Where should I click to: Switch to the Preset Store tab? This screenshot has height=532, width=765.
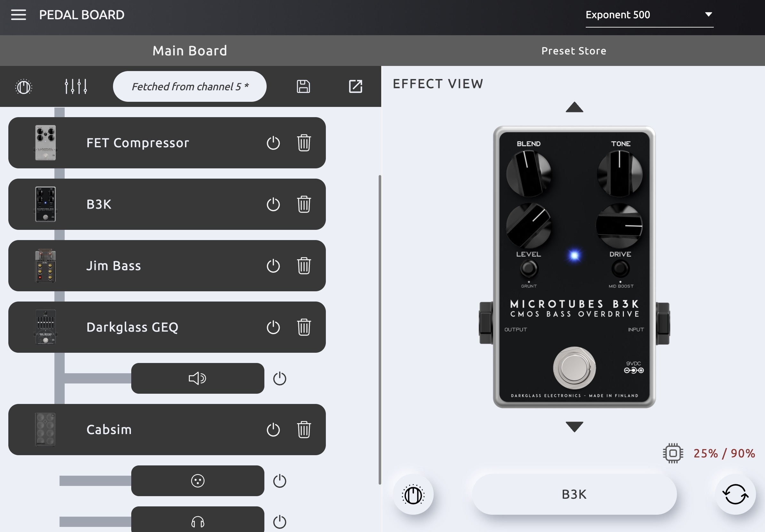(573, 51)
